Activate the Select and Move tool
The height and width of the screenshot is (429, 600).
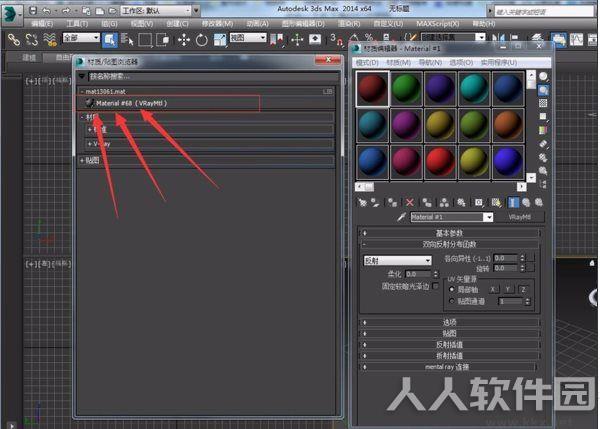tap(184, 39)
